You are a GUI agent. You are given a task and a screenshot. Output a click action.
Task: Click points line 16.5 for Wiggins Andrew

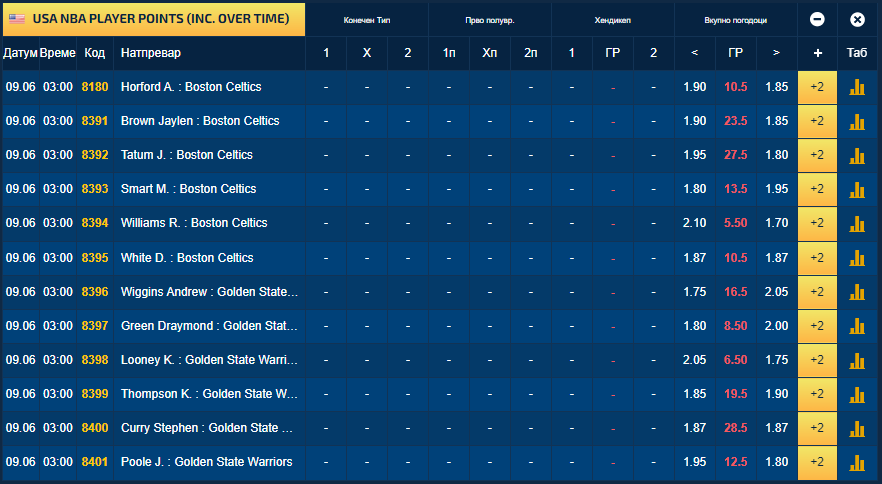[735, 292]
